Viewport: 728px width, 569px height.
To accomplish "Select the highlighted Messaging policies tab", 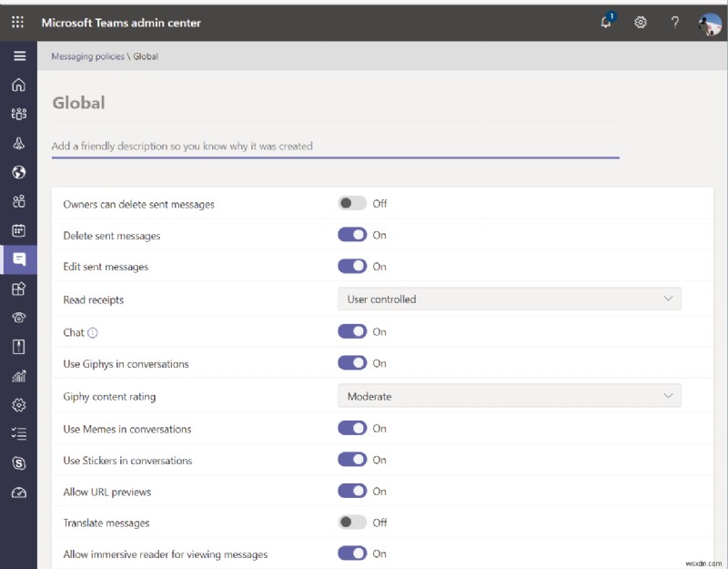I will pyautogui.click(x=18, y=259).
